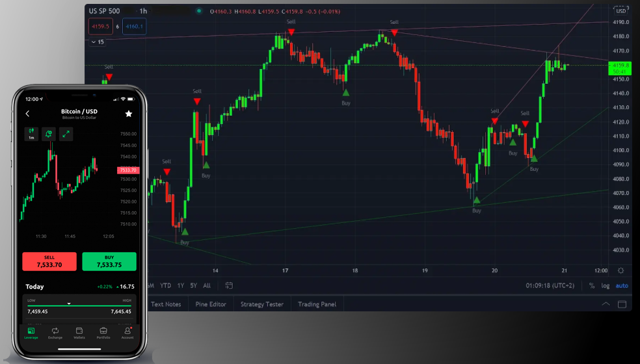Toggle the log scale button
Screen dimensions: 640x364
coord(606,285)
